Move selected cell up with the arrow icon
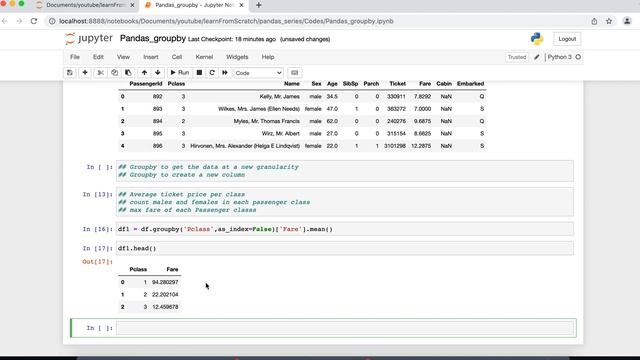Image resolution: width=640 pixels, height=360 pixels. (144, 73)
